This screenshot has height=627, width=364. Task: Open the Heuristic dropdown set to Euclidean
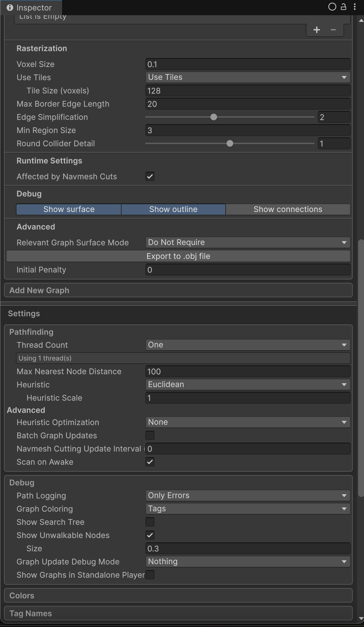pos(247,385)
